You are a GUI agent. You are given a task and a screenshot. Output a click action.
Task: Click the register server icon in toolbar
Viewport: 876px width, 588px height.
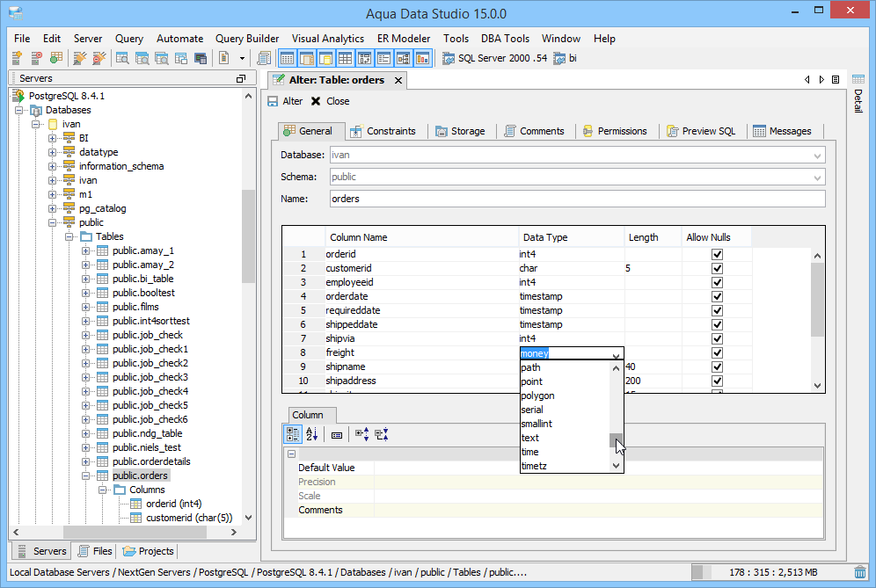tap(17, 58)
